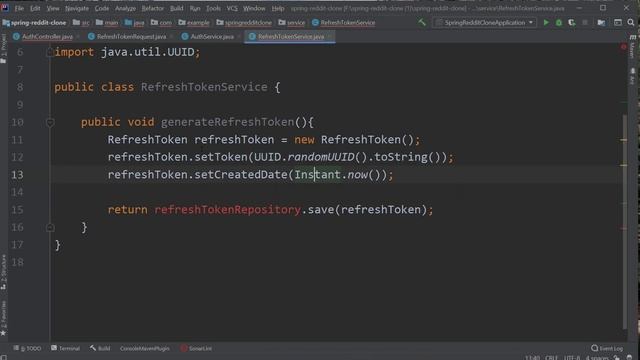Click the java folder breadcrumb
The image size is (640, 360).
135,22
